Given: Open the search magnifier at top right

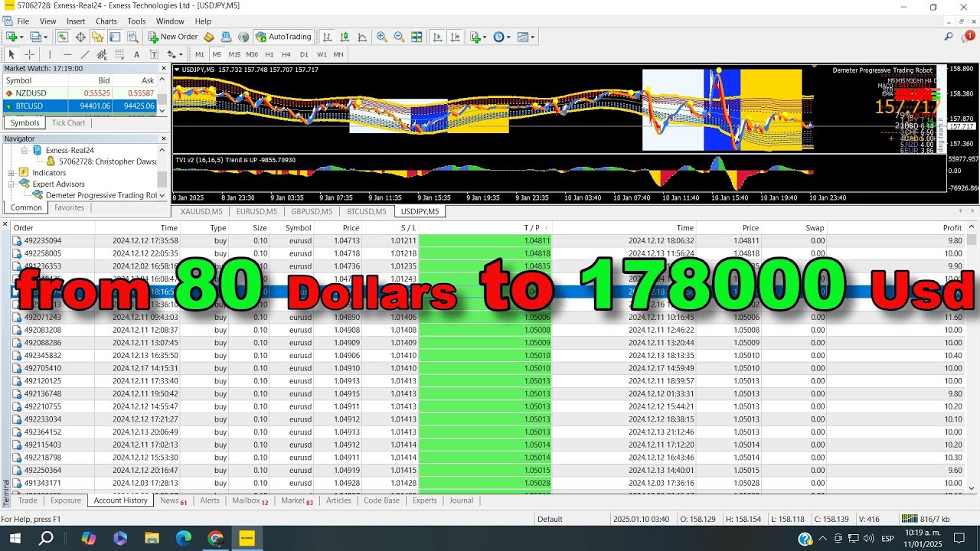Looking at the screenshot, I should pyautogui.click(x=949, y=37).
